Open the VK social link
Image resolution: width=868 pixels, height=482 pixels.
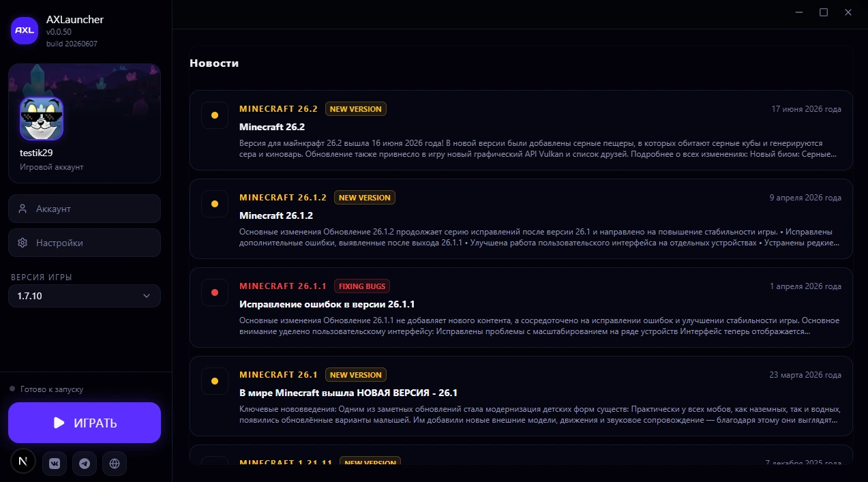click(55, 464)
